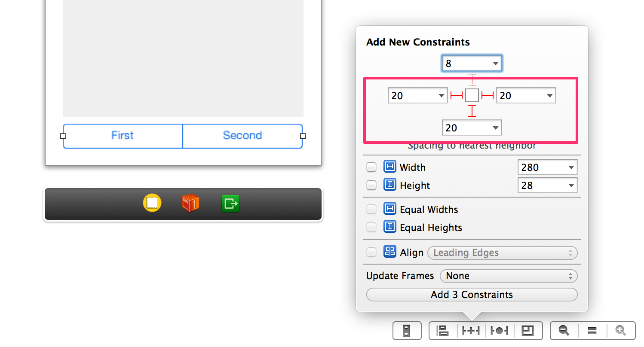Open the Resolve Auto Layout Issues button
The height and width of the screenshot is (347, 644).
pos(500,331)
